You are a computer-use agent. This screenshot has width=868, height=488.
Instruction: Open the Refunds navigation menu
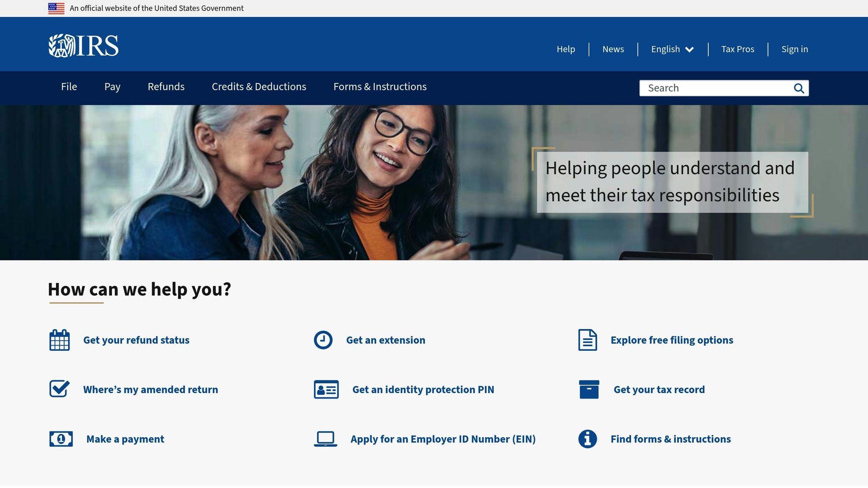pyautogui.click(x=166, y=87)
